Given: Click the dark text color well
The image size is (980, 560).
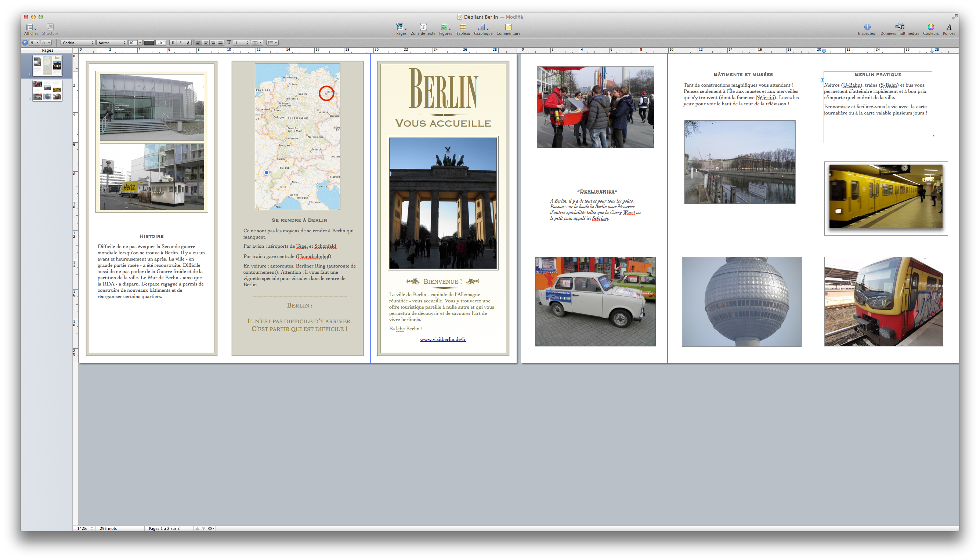Looking at the screenshot, I should [x=149, y=43].
